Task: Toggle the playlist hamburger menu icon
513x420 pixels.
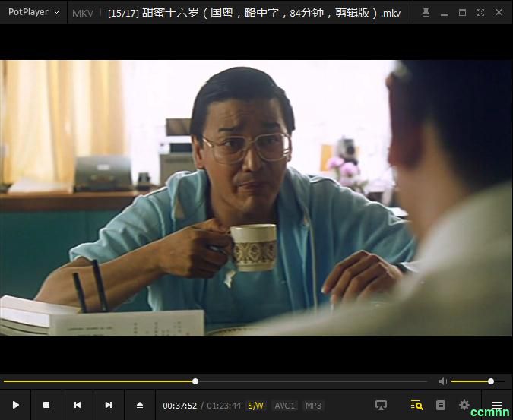Action: [497, 405]
